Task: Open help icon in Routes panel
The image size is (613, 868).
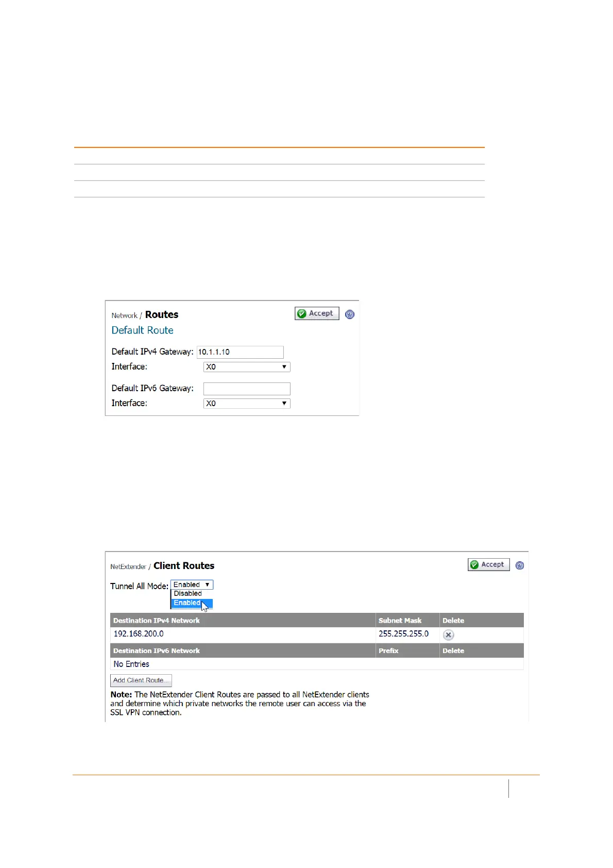Action: coord(350,314)
